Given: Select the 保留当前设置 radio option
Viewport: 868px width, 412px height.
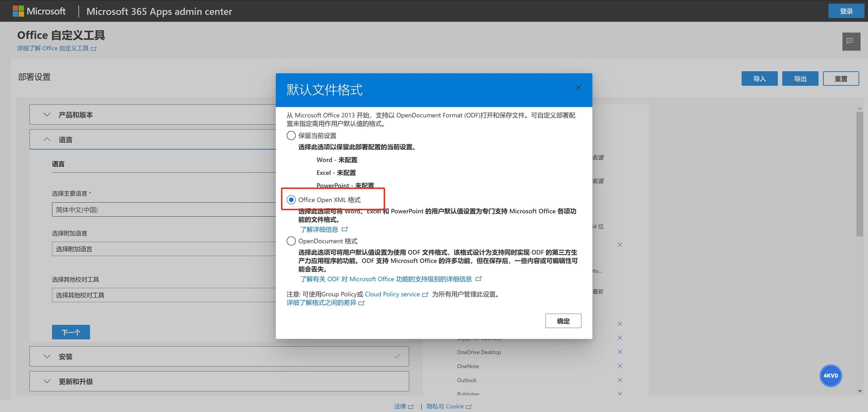Looking at the screenshot, I should [x=291, y=135].
